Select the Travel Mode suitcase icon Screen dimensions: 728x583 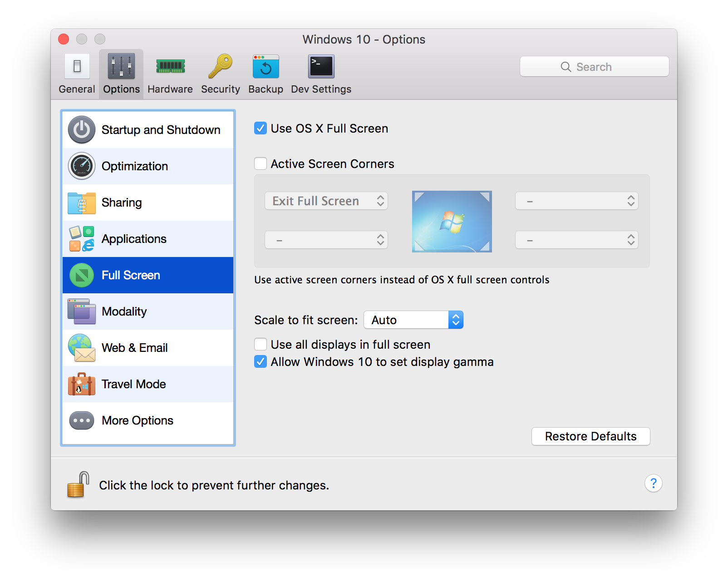pos(82,384)
